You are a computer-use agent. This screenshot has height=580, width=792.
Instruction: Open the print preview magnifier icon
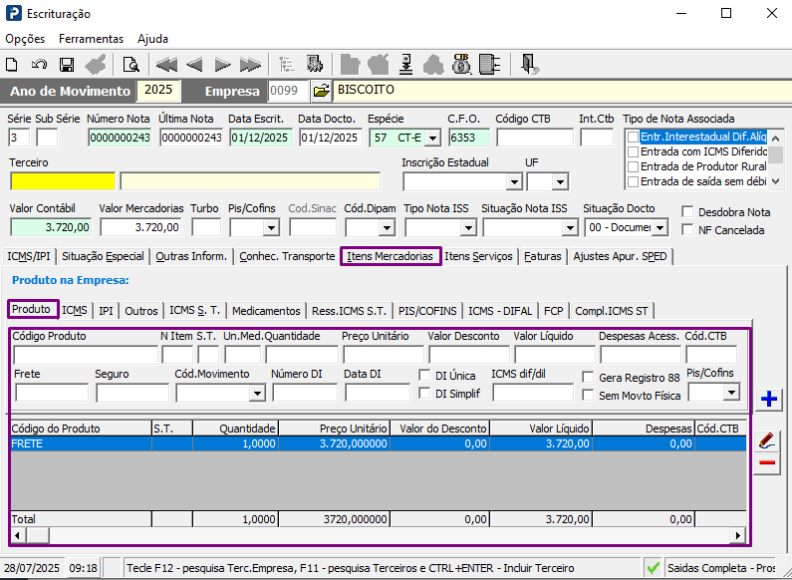[130, 65]
